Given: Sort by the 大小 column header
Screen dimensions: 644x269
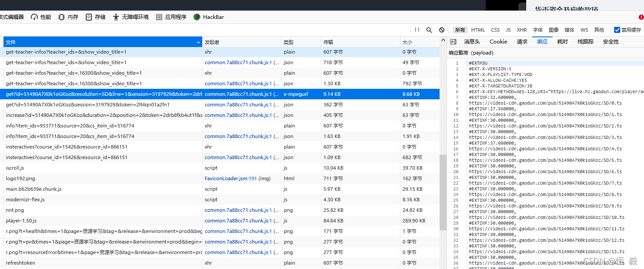Looking at the screenshot, I should click(x=420, y=42).
